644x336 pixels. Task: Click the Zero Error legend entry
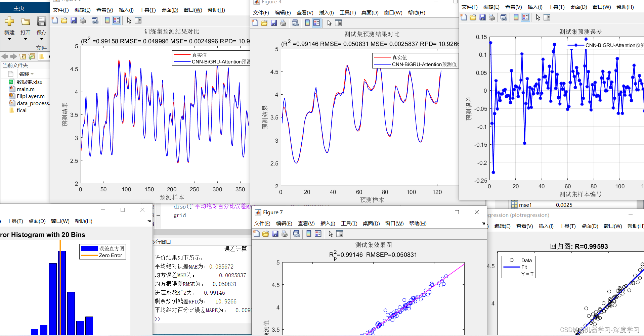click(110, 255)
